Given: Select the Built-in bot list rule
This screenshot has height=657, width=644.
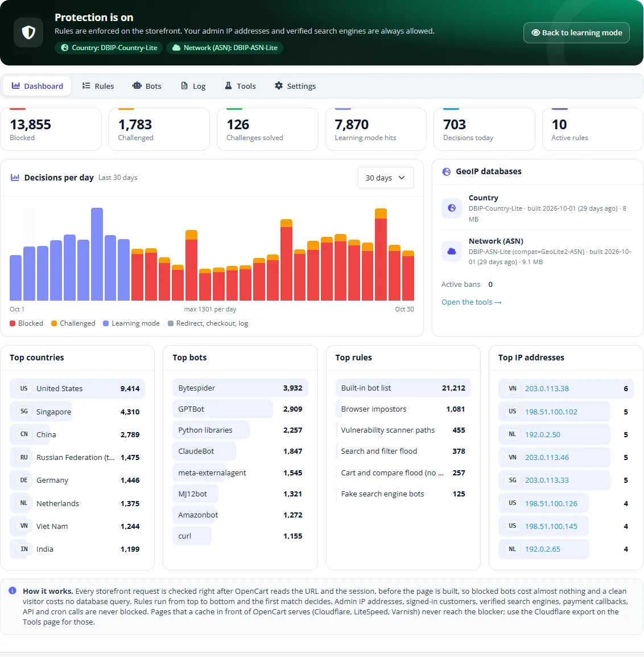Looking at the screenshot, I should point(403,388).
